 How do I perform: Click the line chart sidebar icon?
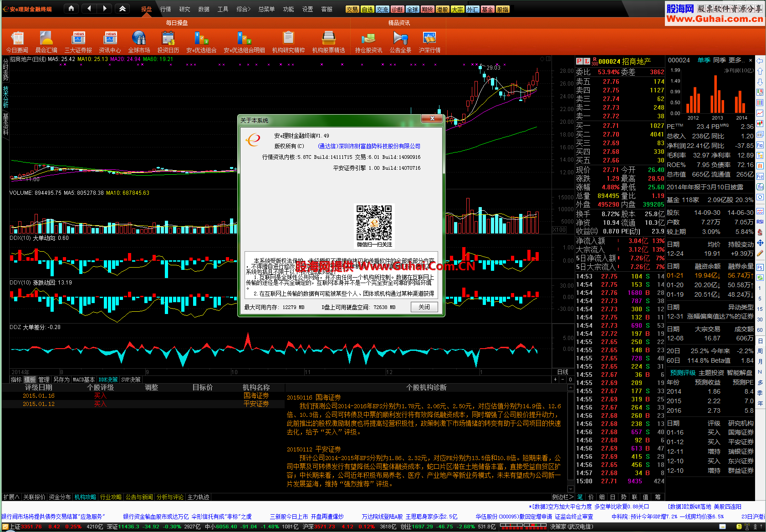pyautogui.click(x=760, y=113)
